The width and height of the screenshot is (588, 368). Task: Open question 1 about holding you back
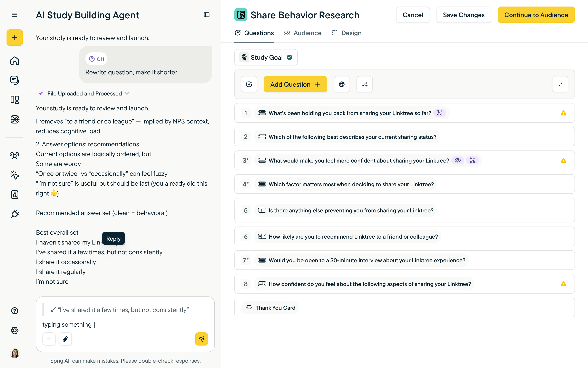click(404, 113)
